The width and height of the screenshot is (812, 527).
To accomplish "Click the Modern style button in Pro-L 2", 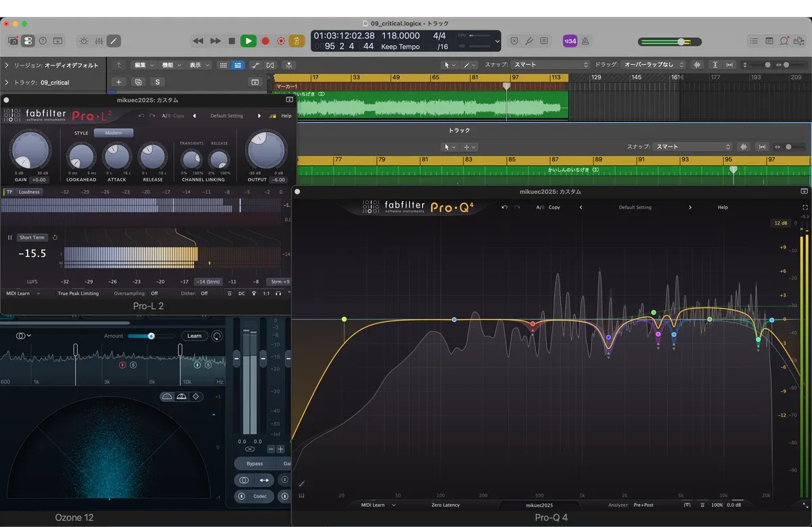I will click(x=114, y=133).
